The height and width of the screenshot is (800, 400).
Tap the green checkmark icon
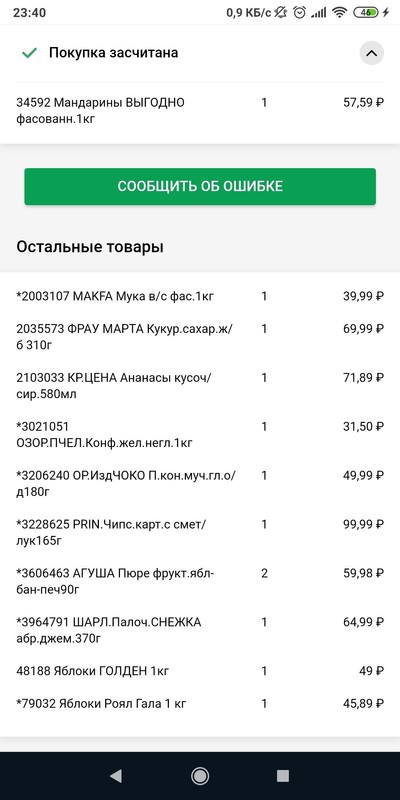tap(30, 53)
